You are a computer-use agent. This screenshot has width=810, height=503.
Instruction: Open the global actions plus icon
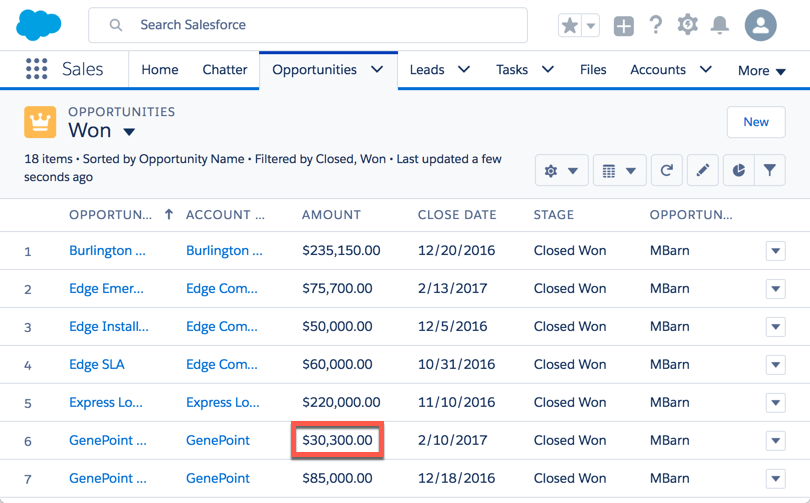624,25
